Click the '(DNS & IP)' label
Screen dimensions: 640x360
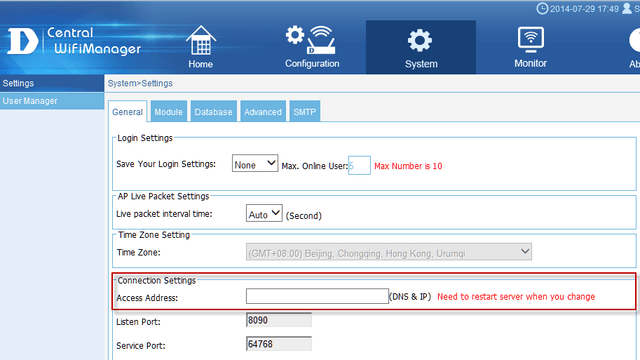pyautogui.click(x=410, y=297)
